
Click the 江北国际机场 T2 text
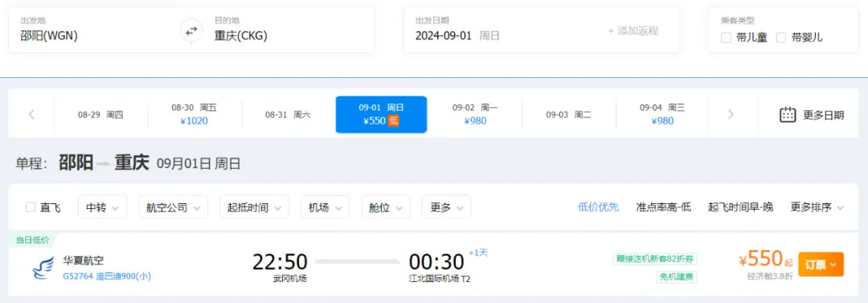(440, 279)
